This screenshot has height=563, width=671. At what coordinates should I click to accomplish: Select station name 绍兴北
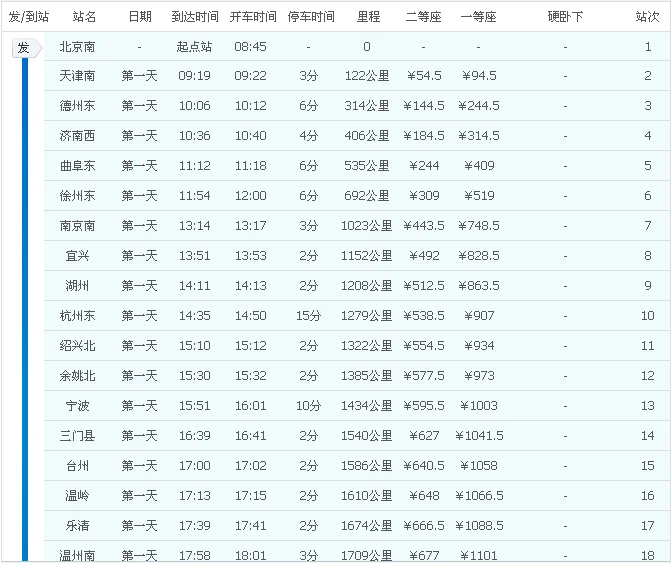click(77, 346)
